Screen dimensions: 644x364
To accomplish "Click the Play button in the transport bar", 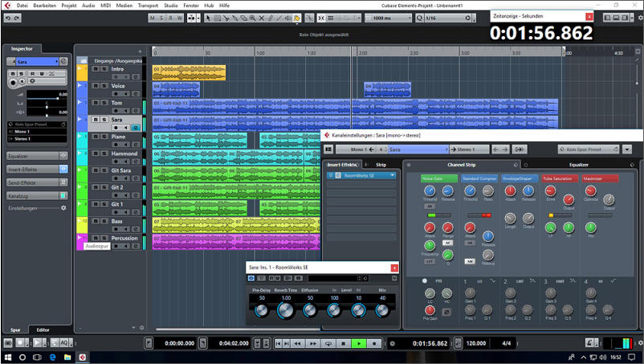I will click(359, 343).
